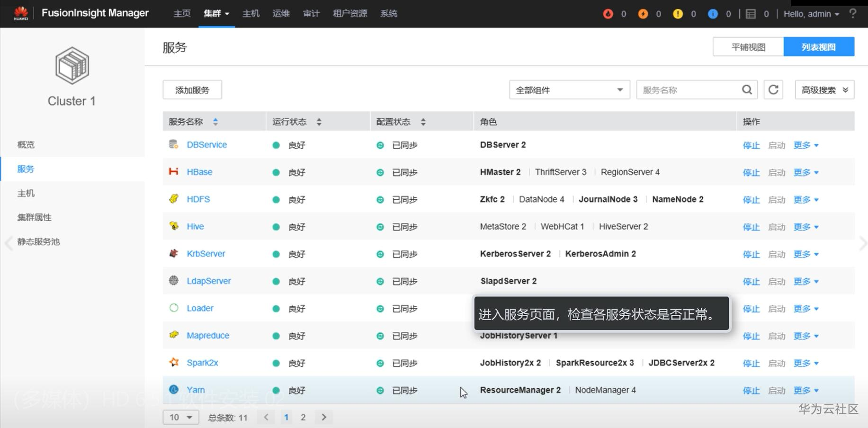
Task: Open the page size 10 dropdown
Action: point(181,417)
